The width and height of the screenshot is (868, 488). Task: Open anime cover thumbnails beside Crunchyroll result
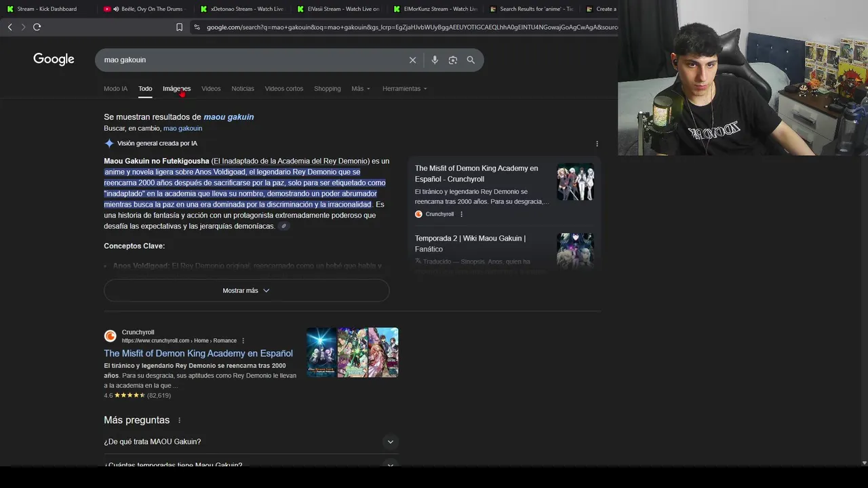pos(352,352)
